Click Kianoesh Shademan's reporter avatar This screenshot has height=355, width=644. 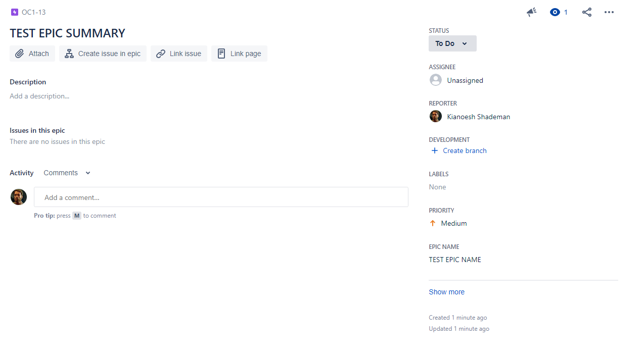click(435, 116)
